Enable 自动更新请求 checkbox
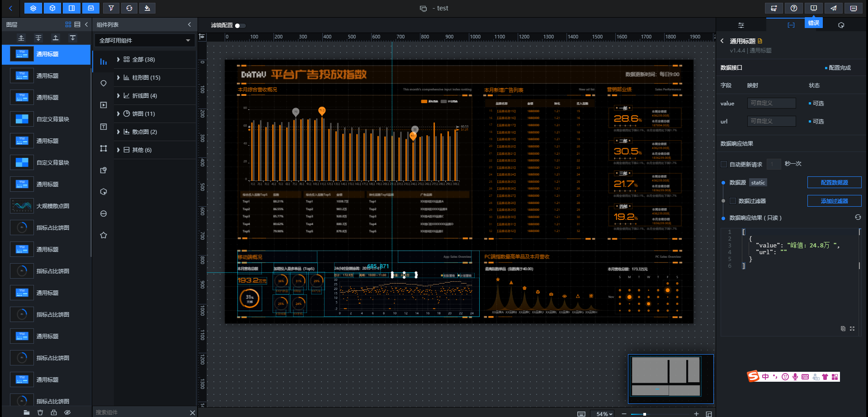Viewport: 868px width, 417px height. 724,164
